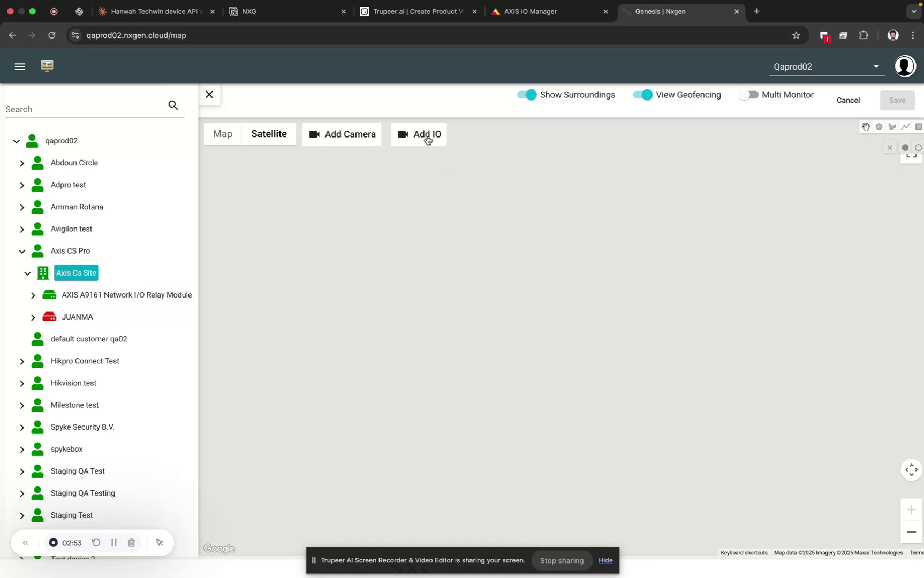This screenshot has height=578, width=924.
Task: Click inside the sidebar Search field
Action: tap(80, 109)
